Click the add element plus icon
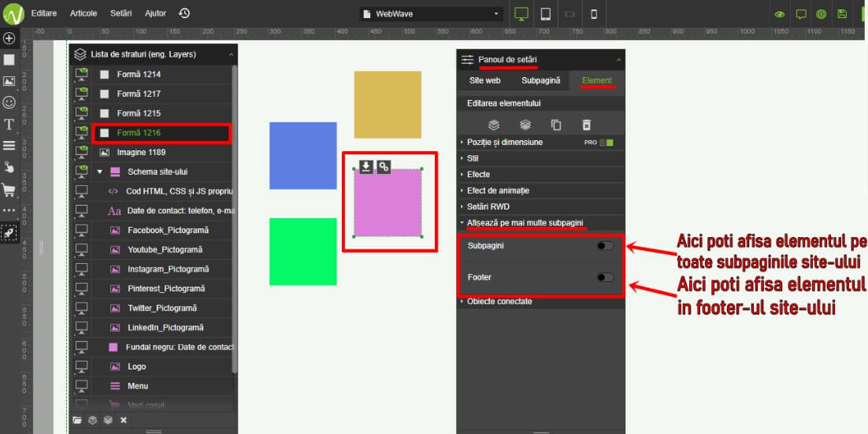 tap(9, 38)
